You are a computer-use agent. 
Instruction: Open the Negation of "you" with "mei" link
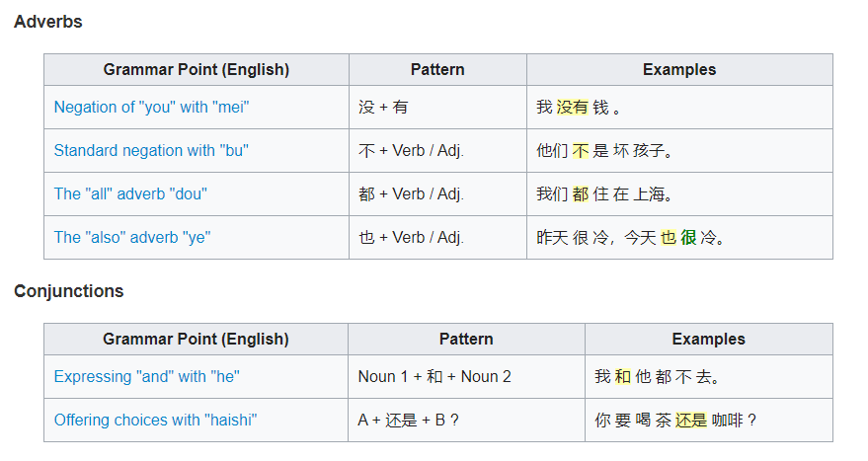coord(151,107)
